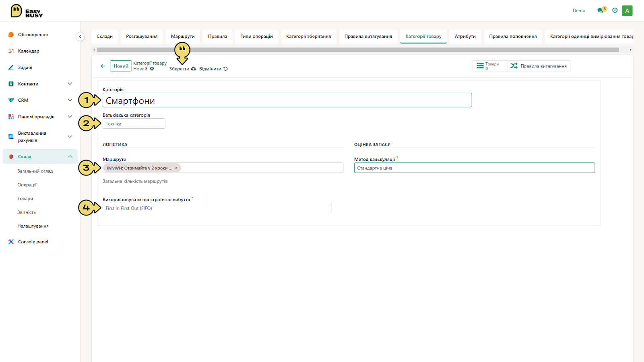
Task: Open Операції in sidebar
Action: (27, 185)
